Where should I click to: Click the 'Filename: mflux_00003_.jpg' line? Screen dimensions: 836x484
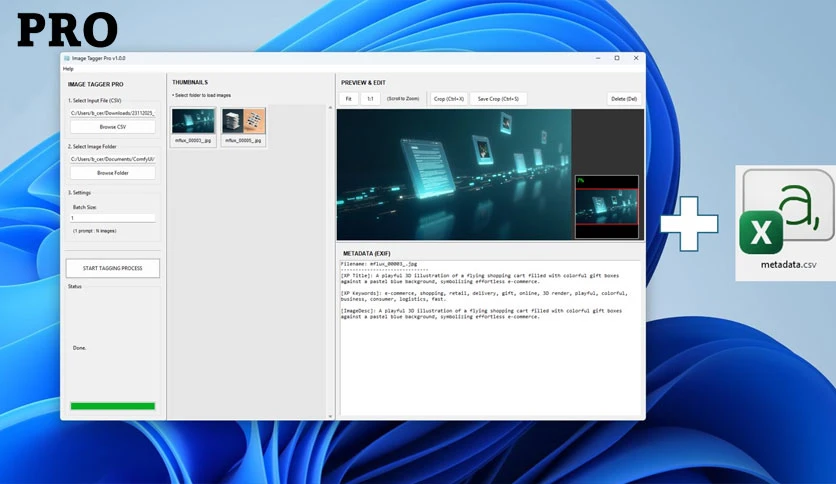(x=379, y=264)
